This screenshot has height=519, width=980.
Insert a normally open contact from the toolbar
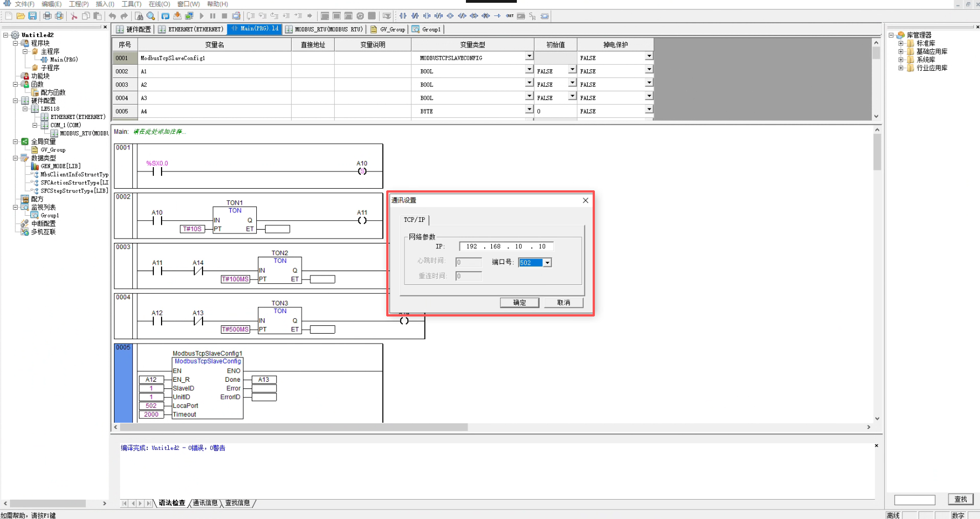tap(403, 16)
